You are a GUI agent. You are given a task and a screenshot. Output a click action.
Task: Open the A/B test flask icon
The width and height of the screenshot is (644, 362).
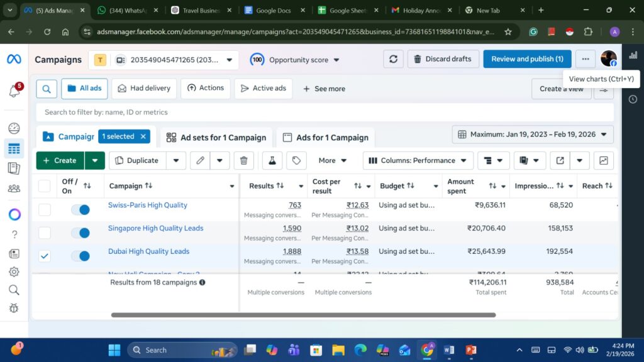[272, 160]
